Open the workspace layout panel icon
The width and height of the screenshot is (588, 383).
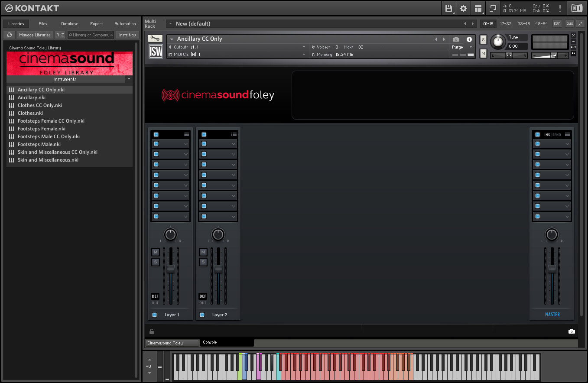pyautogui.click(x=478, y=8)
